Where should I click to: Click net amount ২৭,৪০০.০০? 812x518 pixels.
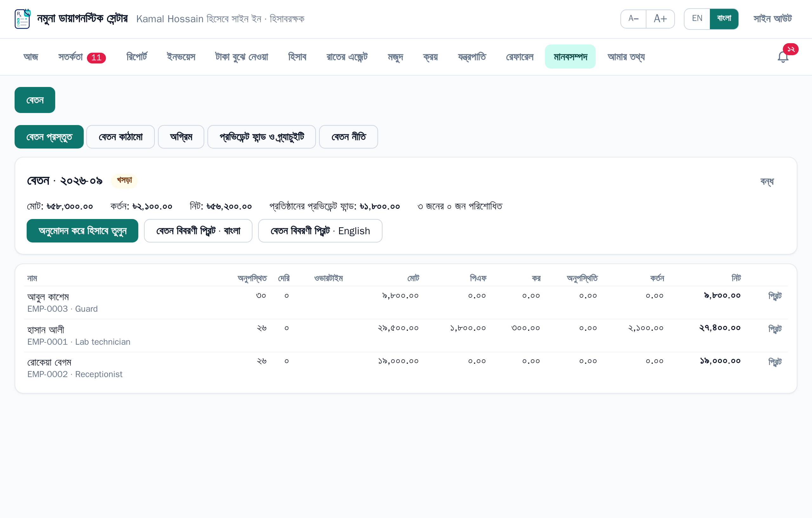click(720, 328)
